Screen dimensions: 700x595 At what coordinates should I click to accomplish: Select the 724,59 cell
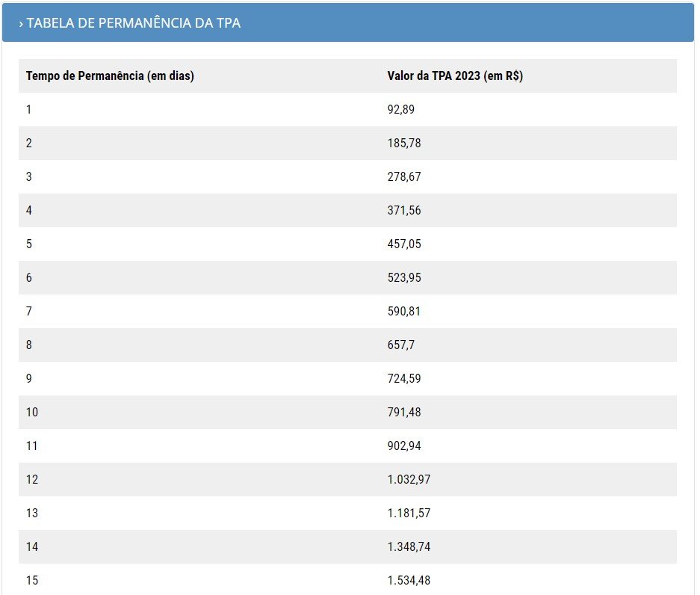tap(404, 378)
